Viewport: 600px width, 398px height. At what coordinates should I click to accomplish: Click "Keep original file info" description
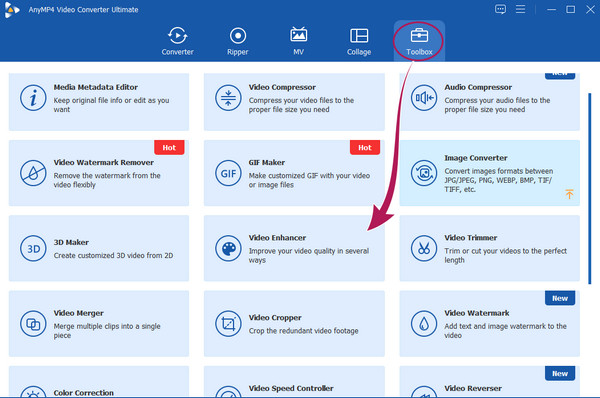pyautogui.click(x=111, y=105)
